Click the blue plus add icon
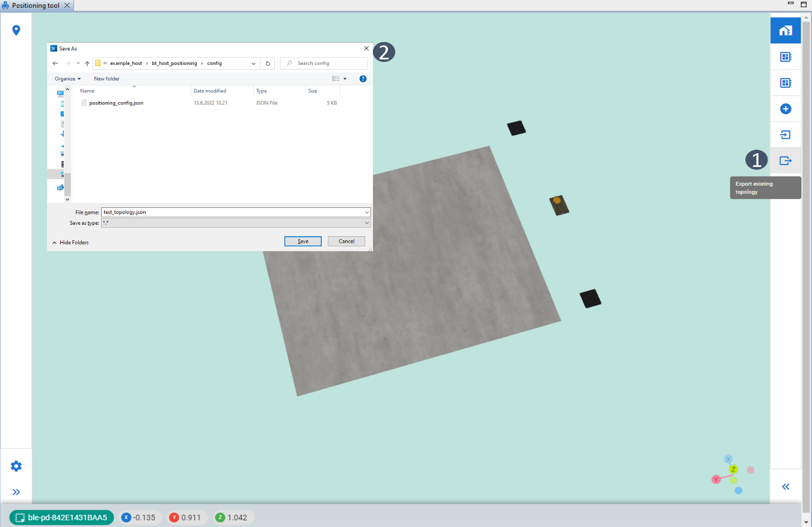This screenshot has height=527, width=812. click(785, 109)
